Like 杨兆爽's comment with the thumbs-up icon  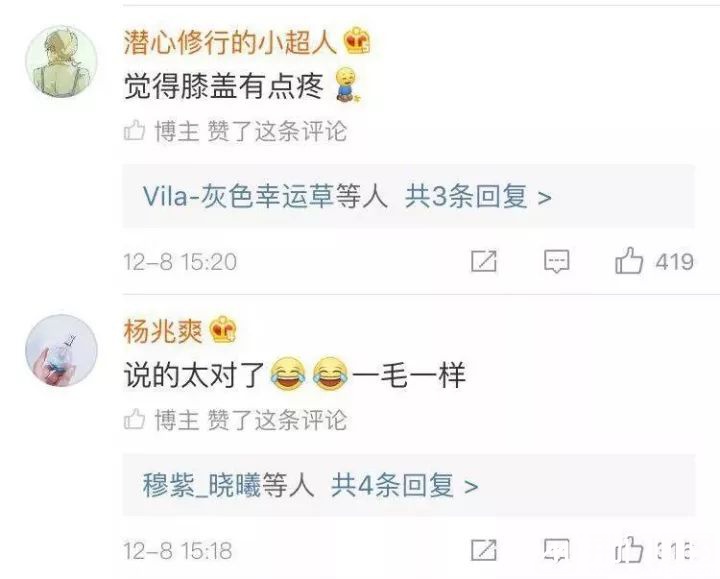click(629, 550)
